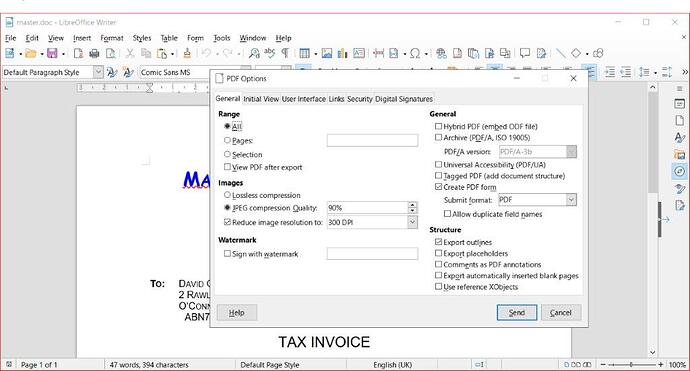
Task: Switch to the Security tab
Action: tap(360, 99)
